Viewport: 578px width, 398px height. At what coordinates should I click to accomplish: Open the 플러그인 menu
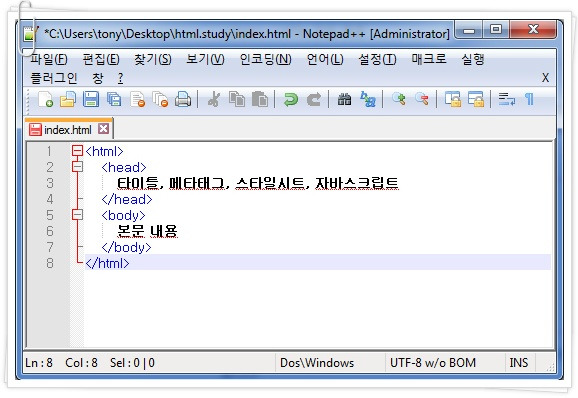pos(54,78)
